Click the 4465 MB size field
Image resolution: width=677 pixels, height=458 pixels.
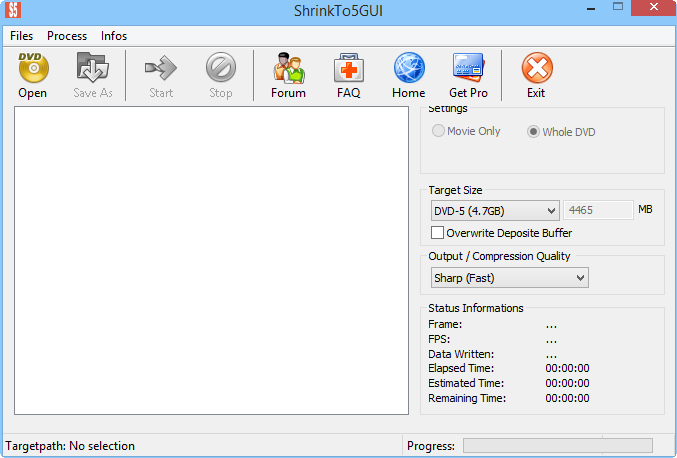598,210
